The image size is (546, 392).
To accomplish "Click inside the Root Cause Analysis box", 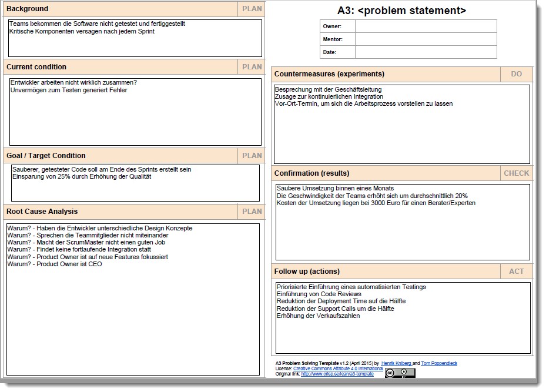I will pyautogui.click(x=133, y=317).
